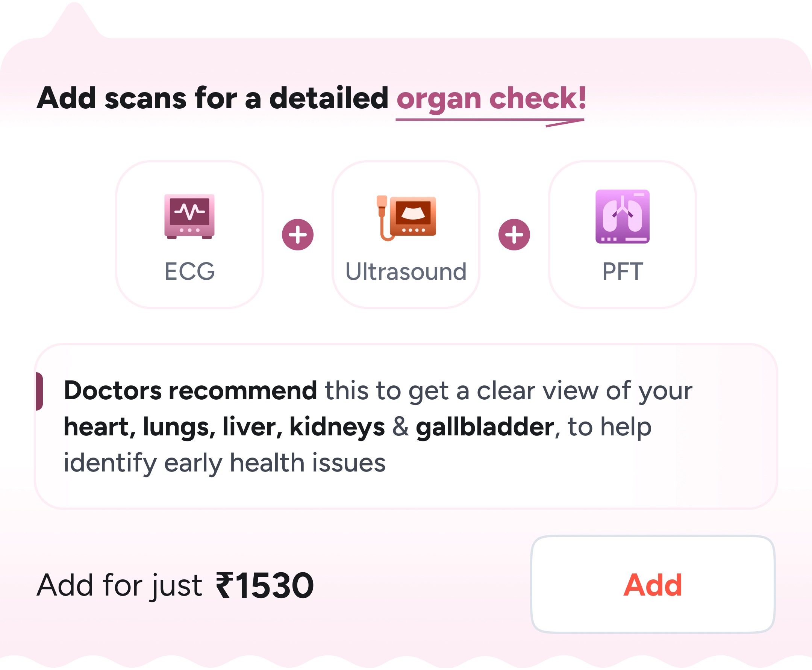The height and width of the screenshot is (670, 812).
Task: Click the Add button
Action: pos(654,587)
